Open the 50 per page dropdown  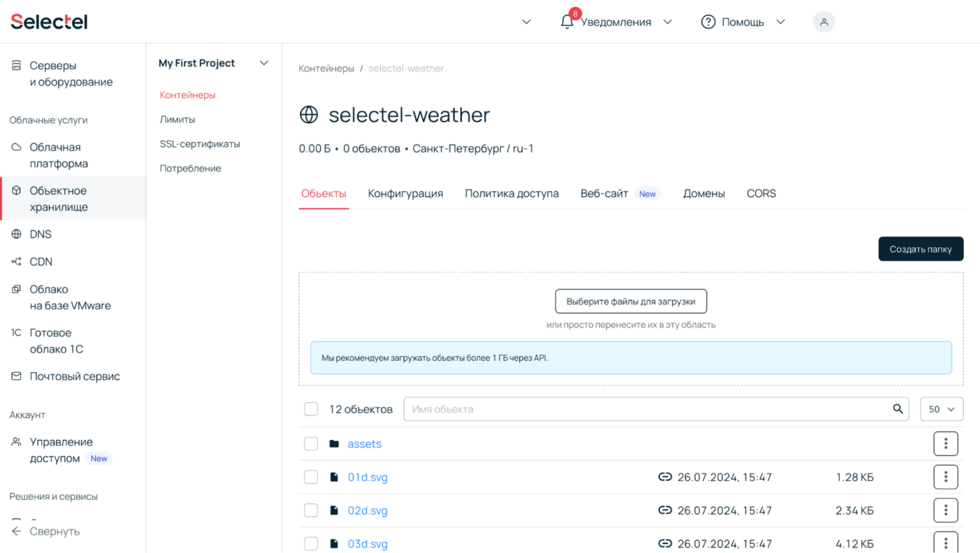tap(941, 409)
